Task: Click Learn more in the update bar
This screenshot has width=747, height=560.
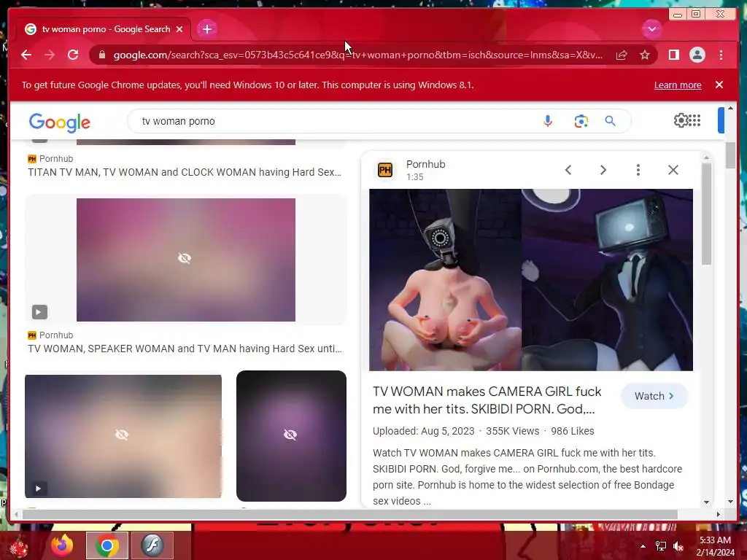Action: pyautogui.click(x=678, y=85)
